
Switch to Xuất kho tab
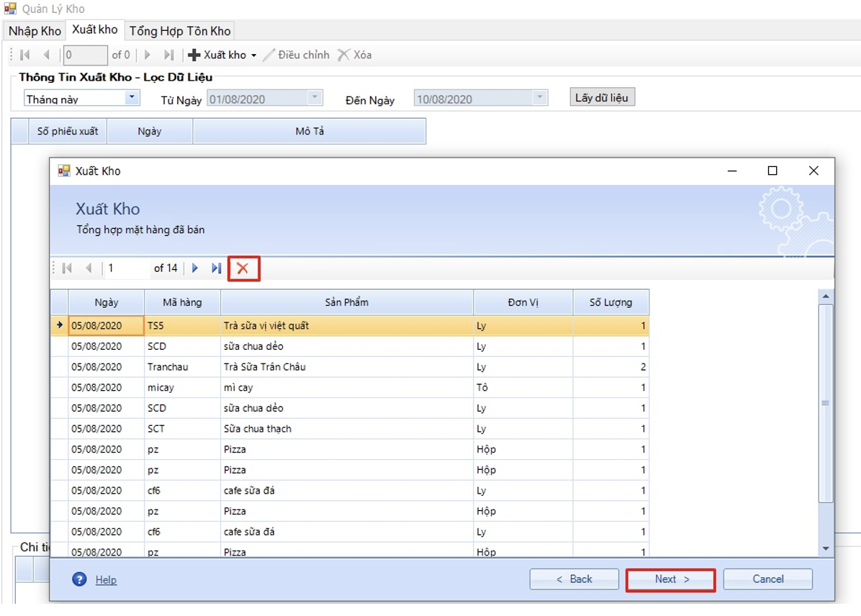[95, 30]
